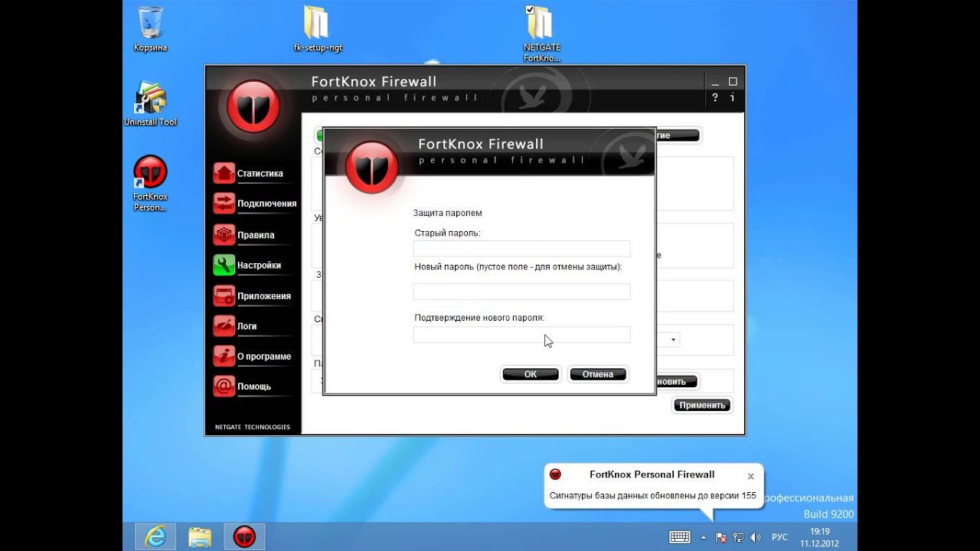This screenshot has width=980, height=551.
Task: Cancel the password dialog with Отмена
Action: 598,374
